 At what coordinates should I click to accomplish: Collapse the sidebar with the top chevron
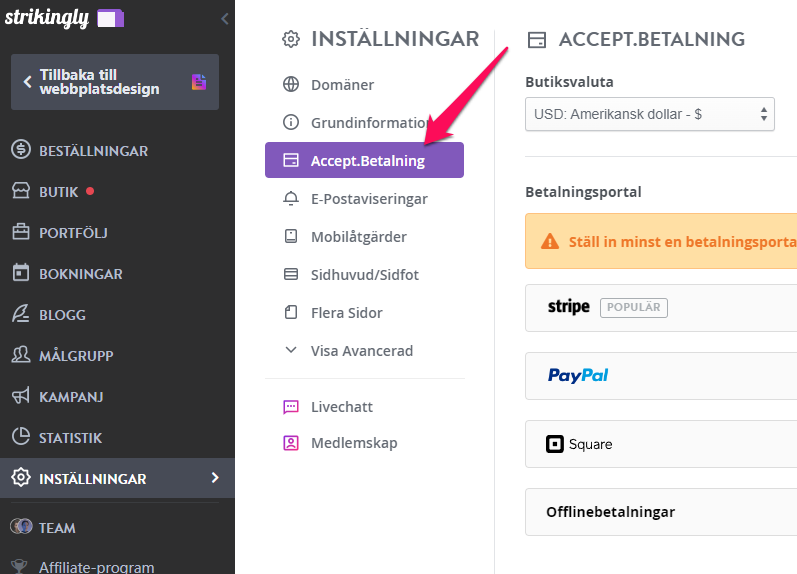coord(225,19)
